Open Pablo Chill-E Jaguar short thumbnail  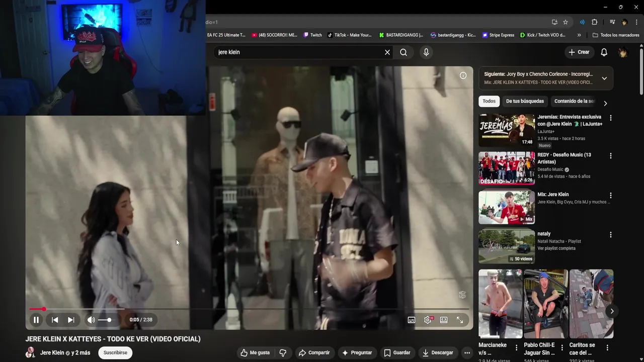coord(546,304)
